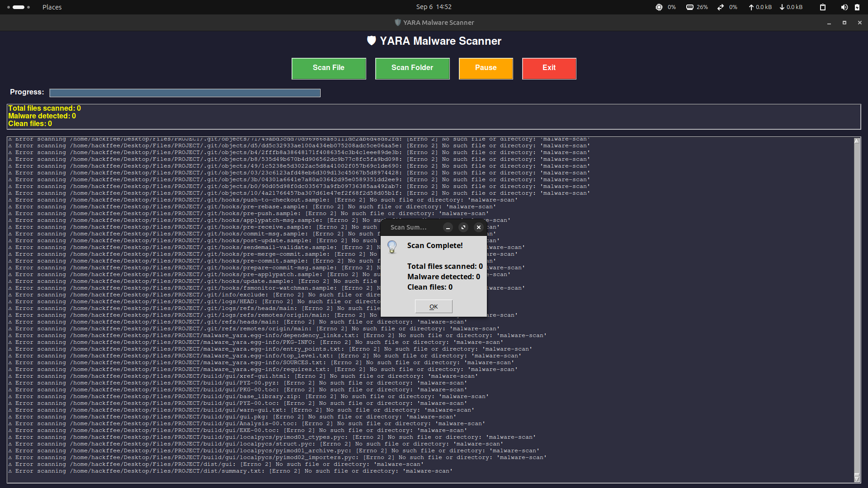Click the memory usage 26% indicator
The image size is (868, 488).
(x=697, y=7)
